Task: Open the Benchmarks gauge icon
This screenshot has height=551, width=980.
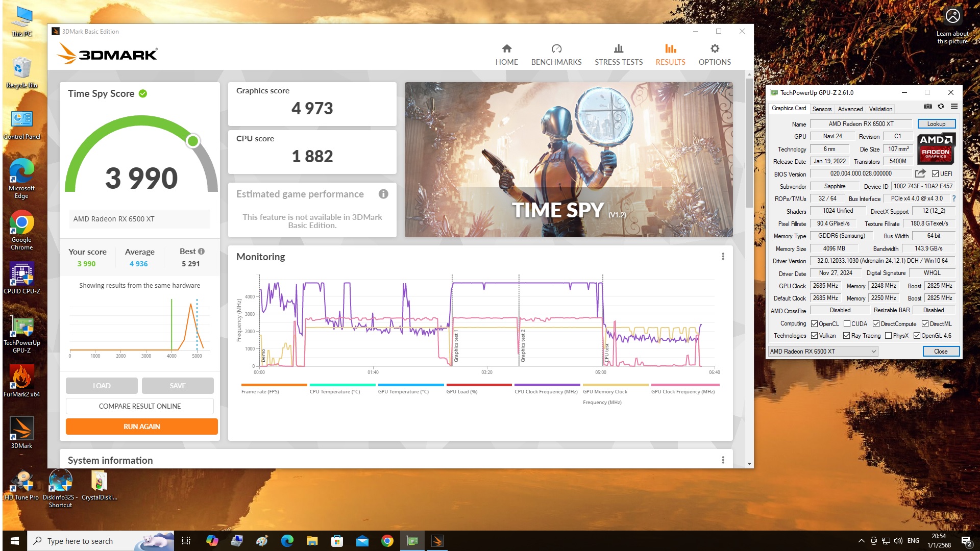Action: pos(556,49)
